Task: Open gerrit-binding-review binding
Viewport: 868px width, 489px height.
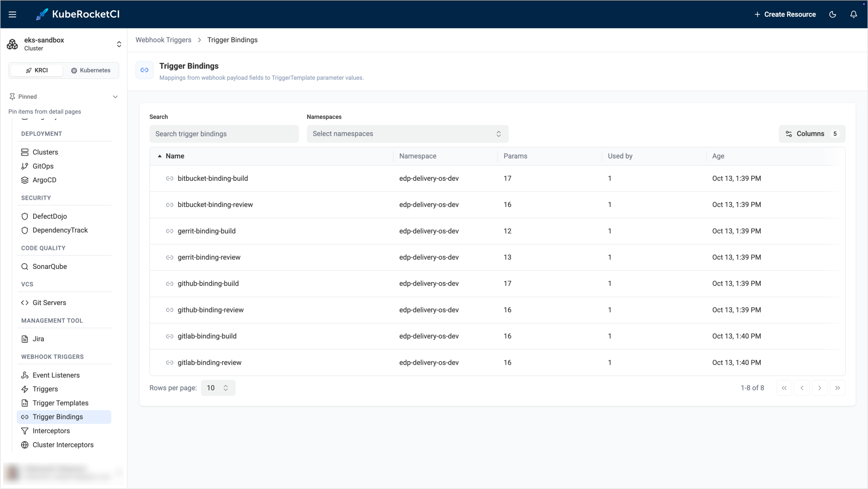Action: pos(209,257)
